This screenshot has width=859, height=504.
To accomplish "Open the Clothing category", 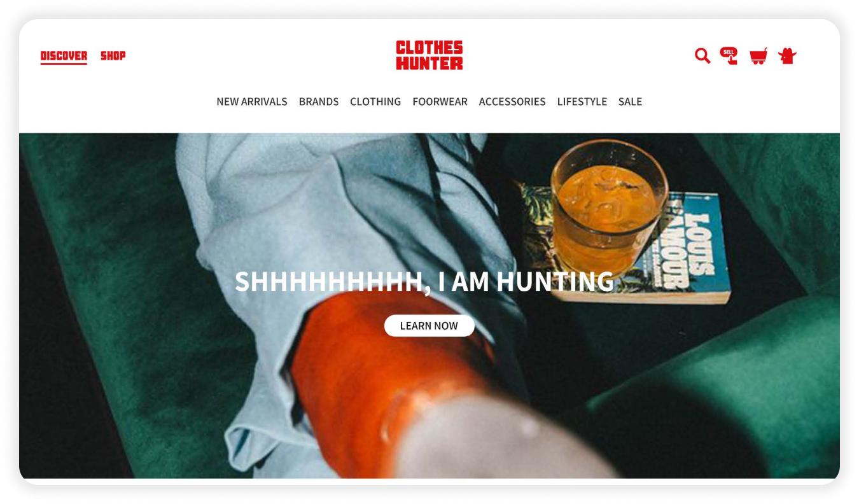I will [x=375, y=101].
